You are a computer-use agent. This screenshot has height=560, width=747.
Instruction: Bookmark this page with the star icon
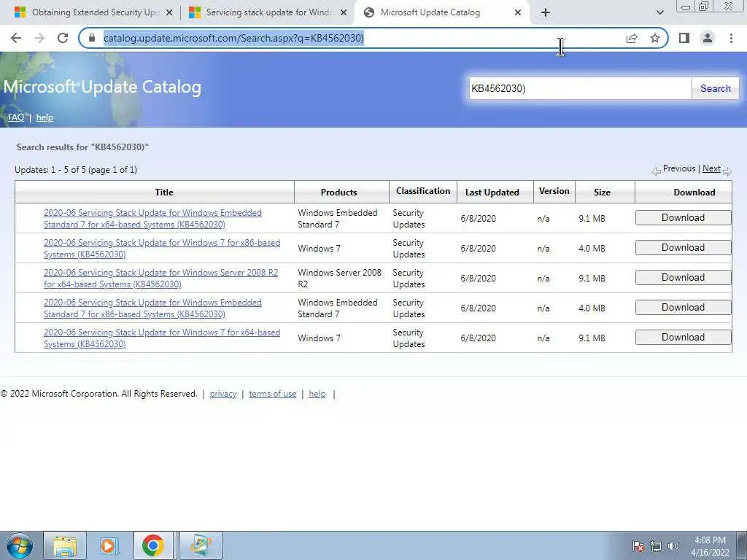tap(655, 38)
